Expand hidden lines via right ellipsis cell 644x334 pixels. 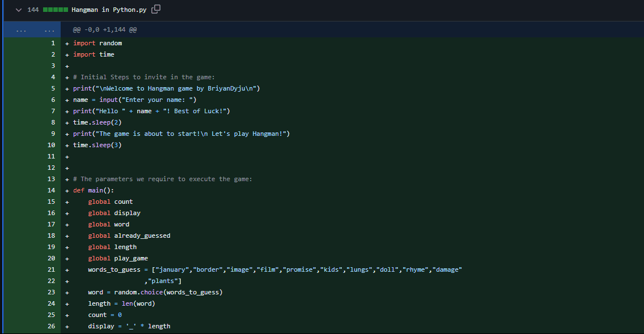click(x=49, y=29)
